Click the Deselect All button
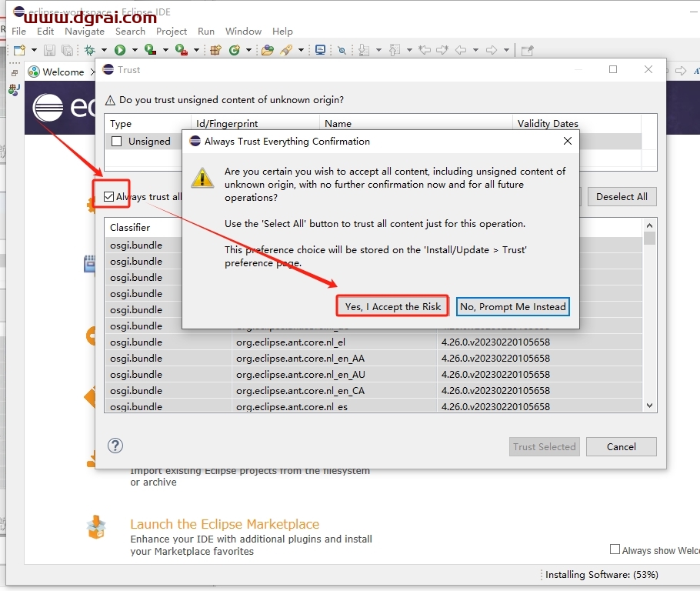The height and width of the screenshot is (591, 700). click(x=622, y=196)
